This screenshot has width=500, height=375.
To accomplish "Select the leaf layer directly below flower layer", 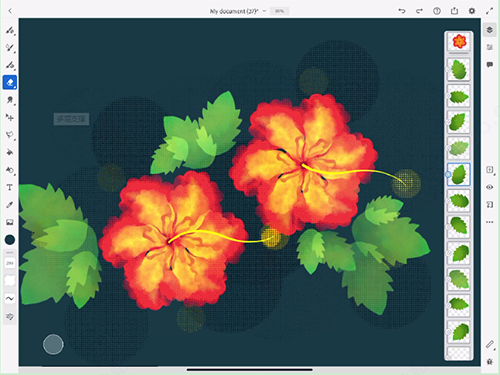I will 459,70.
